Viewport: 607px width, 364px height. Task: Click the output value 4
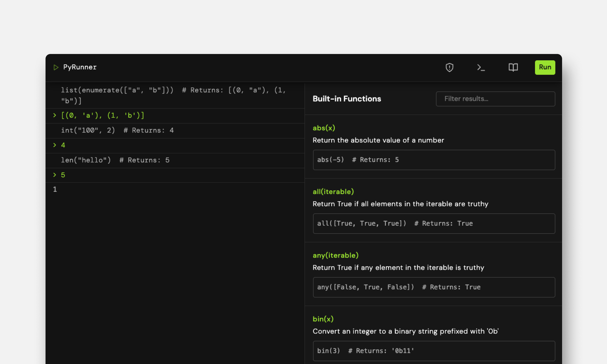click(63, 145)
